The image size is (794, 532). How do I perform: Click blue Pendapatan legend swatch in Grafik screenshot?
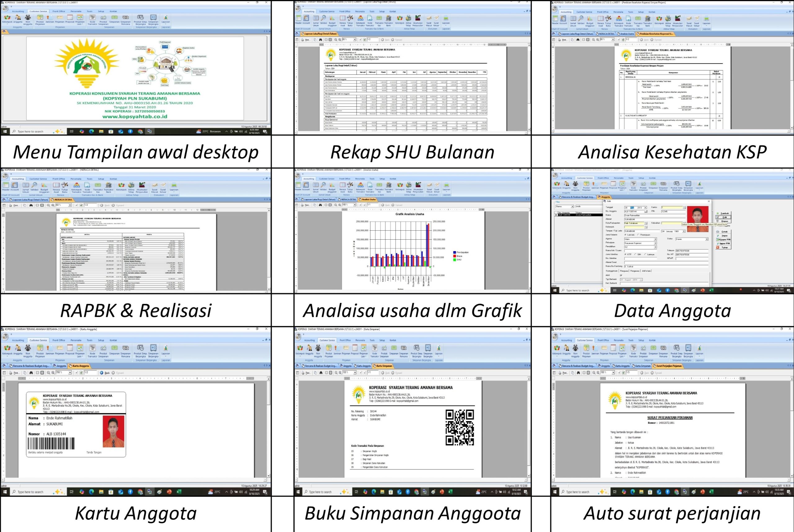455,252
